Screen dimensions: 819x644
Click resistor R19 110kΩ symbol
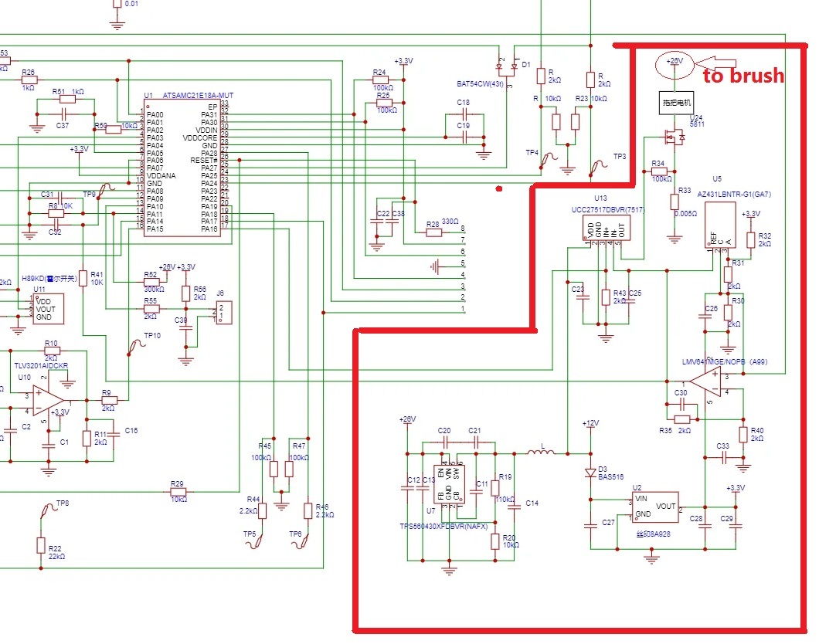click(x=494, y=488)
